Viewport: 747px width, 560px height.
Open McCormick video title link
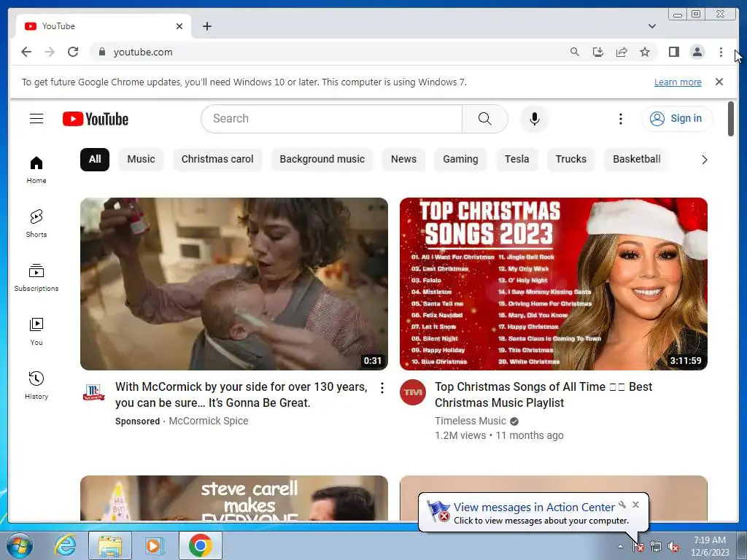coord(241,394)
